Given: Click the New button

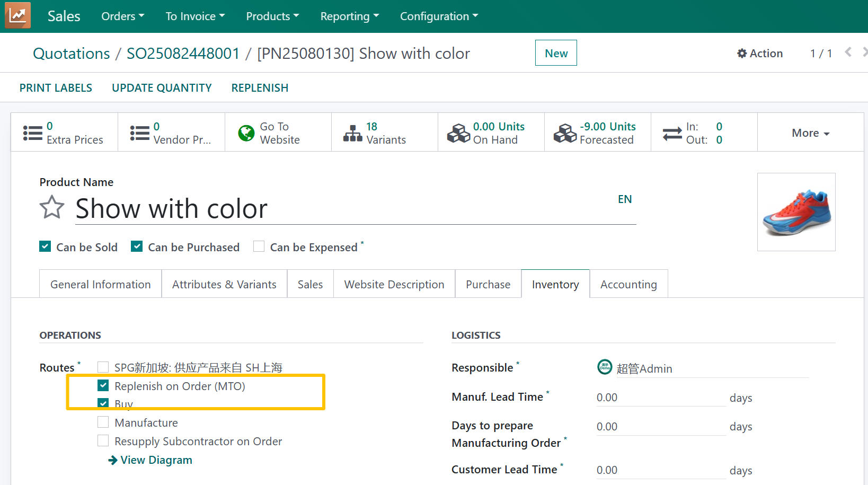Looking at the screenshot, I should click(555, 53).
